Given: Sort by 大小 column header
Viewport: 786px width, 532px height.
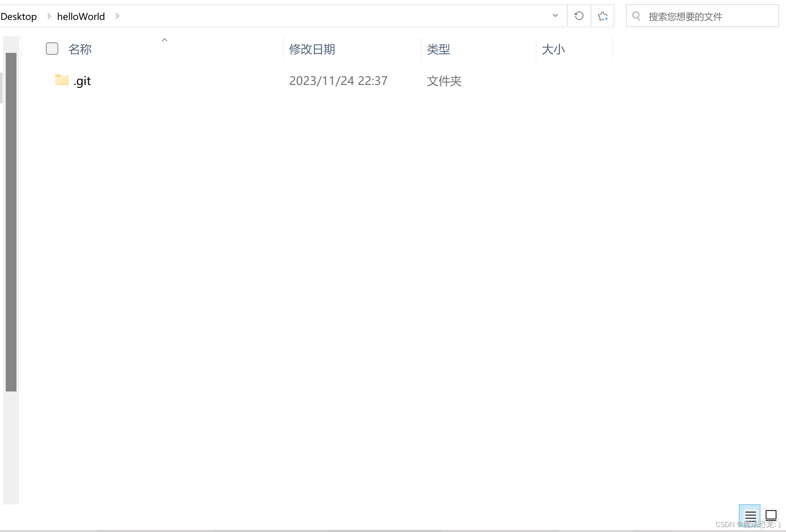Looking at the screenshot, I should coord(553,49).
